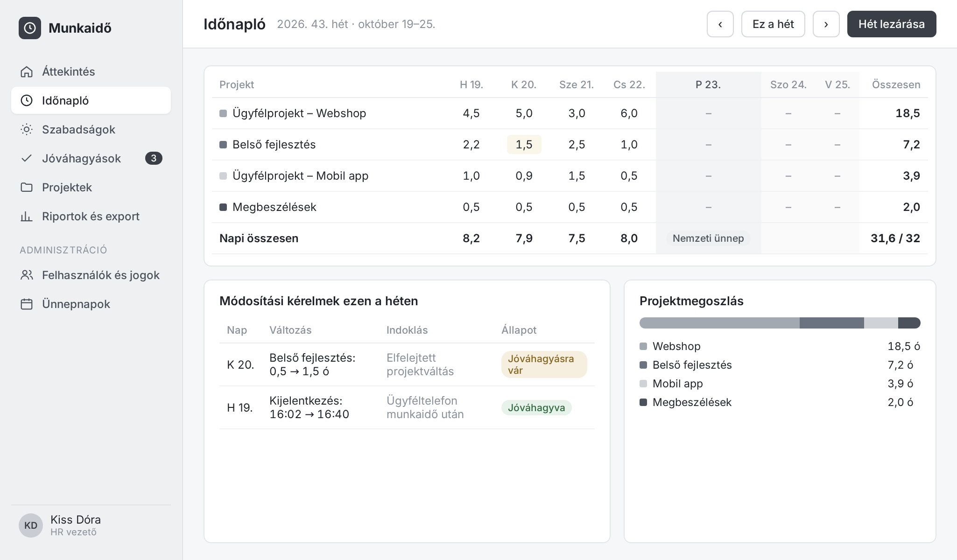Click the Munkaidő clock logo icon
This screenshot has height=560, width=957.
30,28
